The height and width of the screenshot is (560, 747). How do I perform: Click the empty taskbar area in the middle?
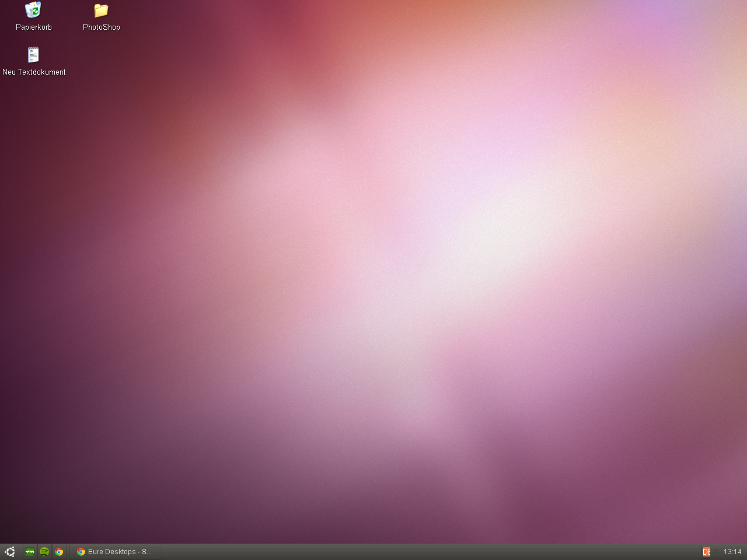(x=409, y=551)
